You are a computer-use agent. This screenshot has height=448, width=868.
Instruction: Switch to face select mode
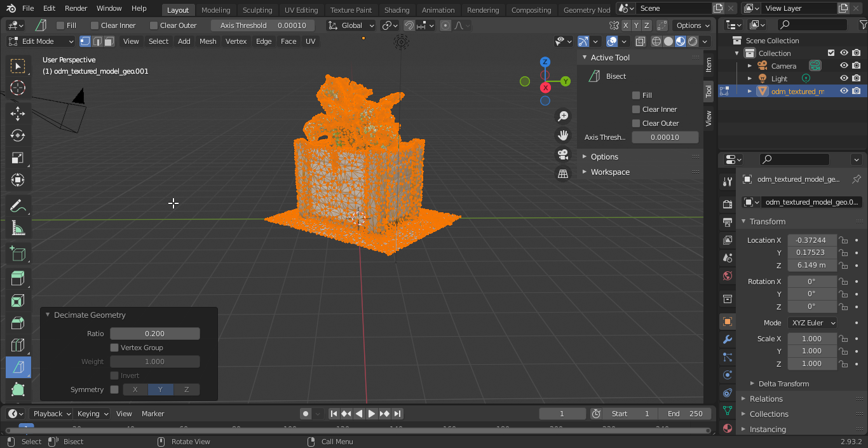[109, 41]
